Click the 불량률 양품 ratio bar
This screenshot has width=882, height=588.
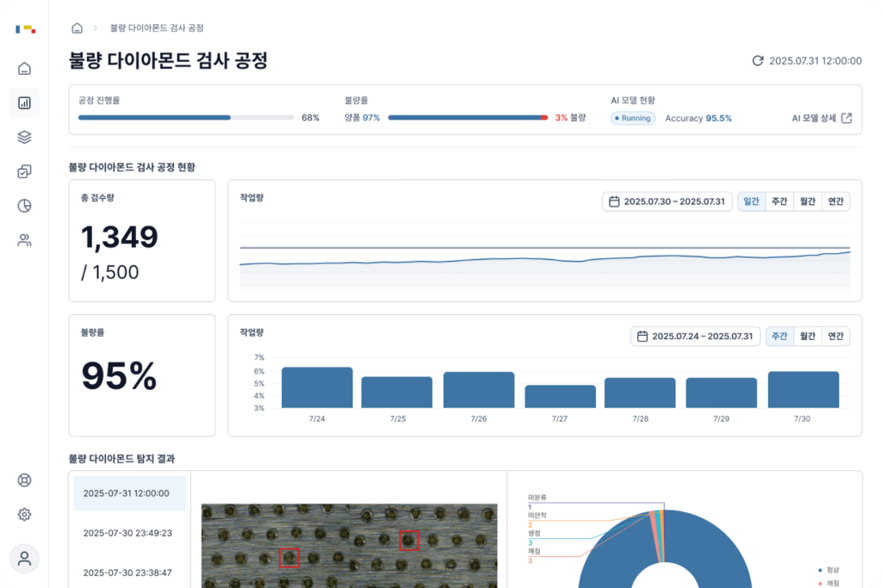[468, 117]
